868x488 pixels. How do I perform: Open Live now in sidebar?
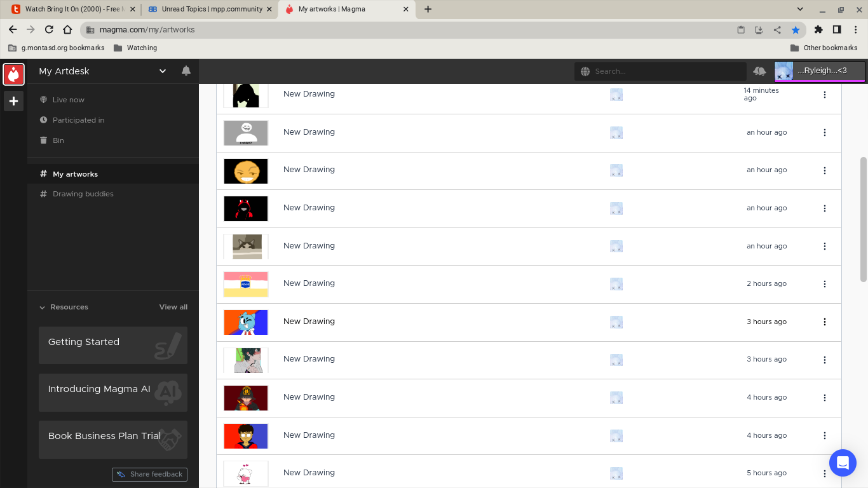[68, 100]
